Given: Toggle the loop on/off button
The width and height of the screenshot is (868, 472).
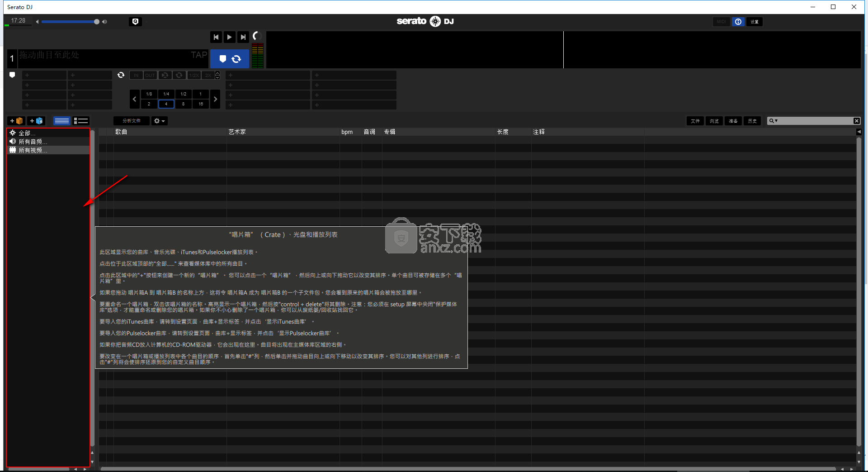Looking at the screenshot, I should click(x=179, y=75).
